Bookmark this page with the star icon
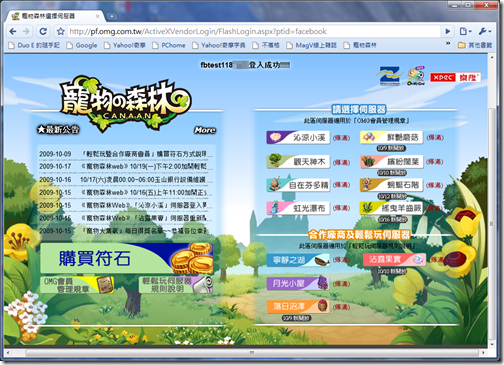Image resolution: width=504 pixels, height=365 pixels. pos(61,31)
